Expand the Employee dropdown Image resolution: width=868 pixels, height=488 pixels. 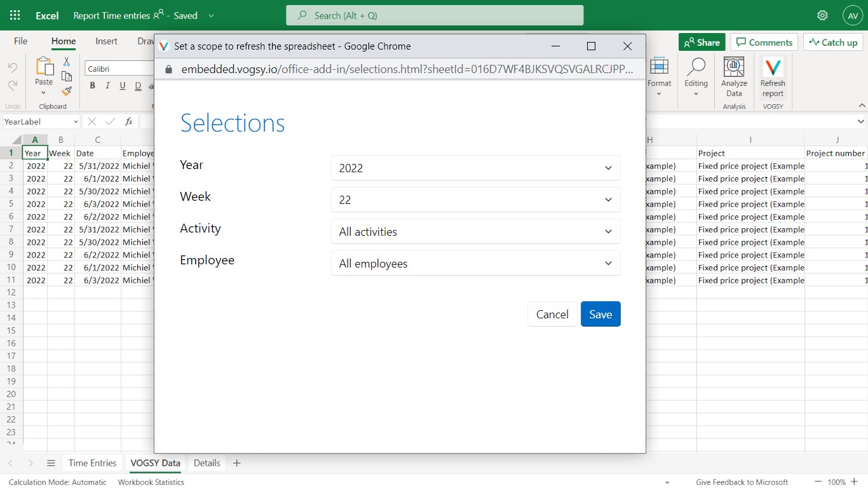(x=475, y=263)
